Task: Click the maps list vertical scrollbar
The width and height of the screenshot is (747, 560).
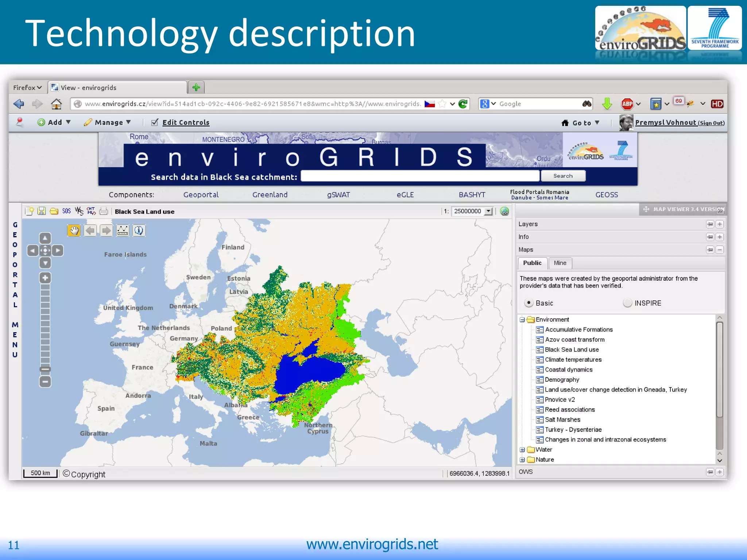Action: pyautogui.click(x=720, y=369)
